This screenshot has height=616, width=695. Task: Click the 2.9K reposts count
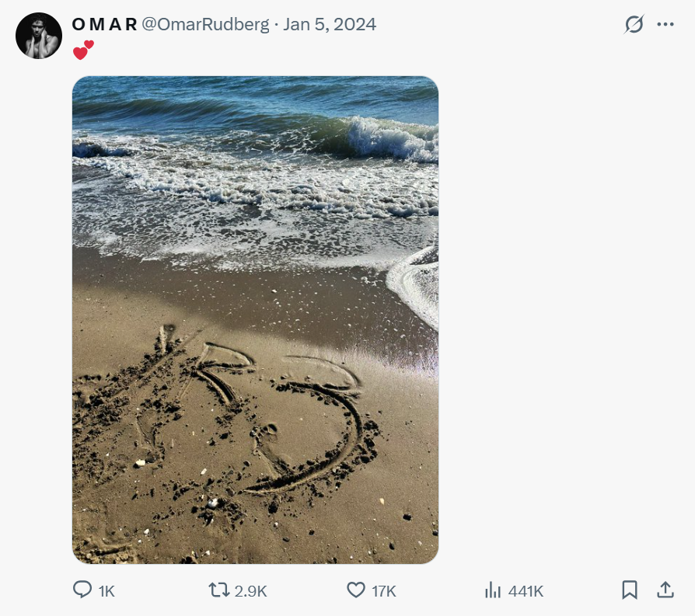(250, 591)
